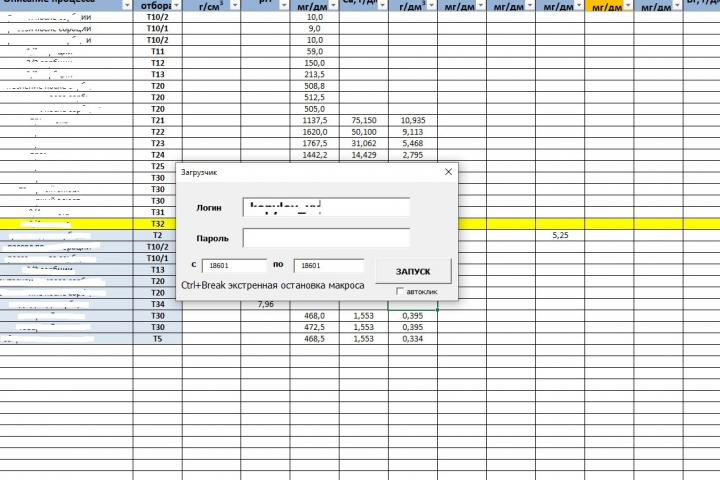Select the cell containing T22
720x480 pixels.
pyautogui.click(x=158, y=132)
